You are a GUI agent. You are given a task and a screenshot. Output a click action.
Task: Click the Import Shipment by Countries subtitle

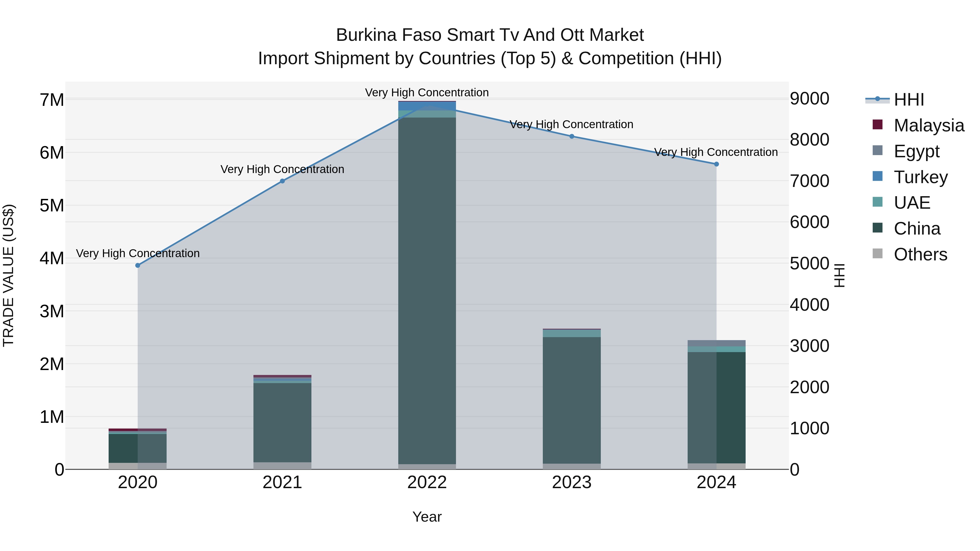coord(490,59)
